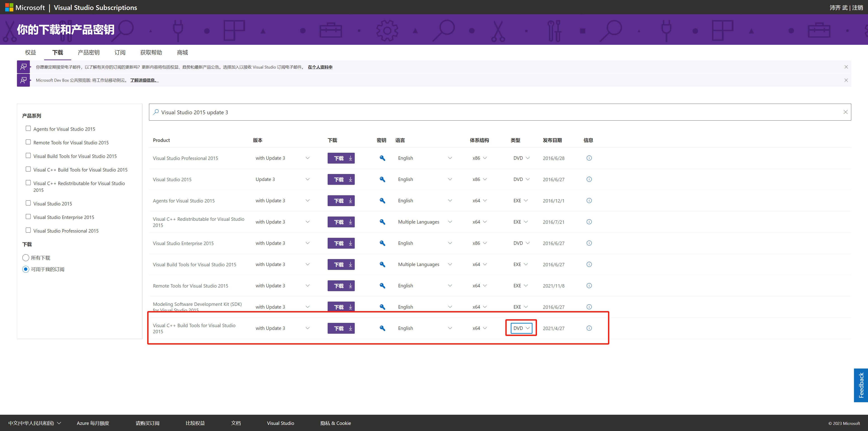This screenshot has width=868, height=431.
Task: Click key icon for Visual C++ Redistributable row
Action: (x=382, y=222)
